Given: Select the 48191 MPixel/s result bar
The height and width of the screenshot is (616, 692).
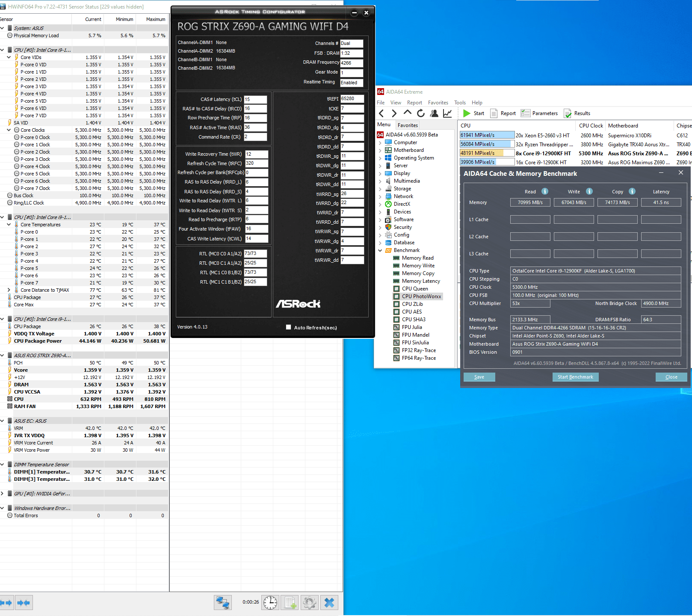Looking at the screenshot, I should (487, 153).
